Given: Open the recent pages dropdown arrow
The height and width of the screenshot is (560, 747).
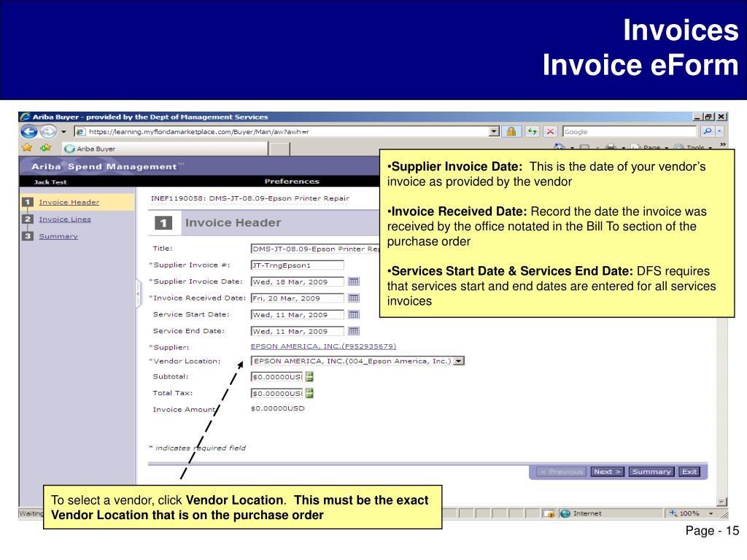Looking at the screenshot, I should [x=64, y=132].
